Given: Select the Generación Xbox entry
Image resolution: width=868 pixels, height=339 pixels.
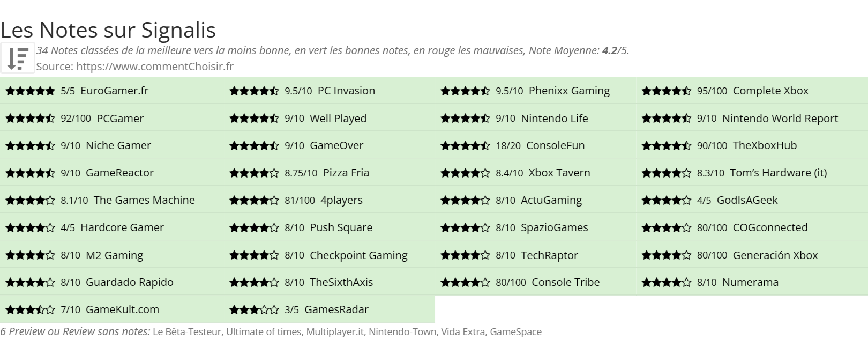Looking at the screenshot, I should click(x=775, y=255).
